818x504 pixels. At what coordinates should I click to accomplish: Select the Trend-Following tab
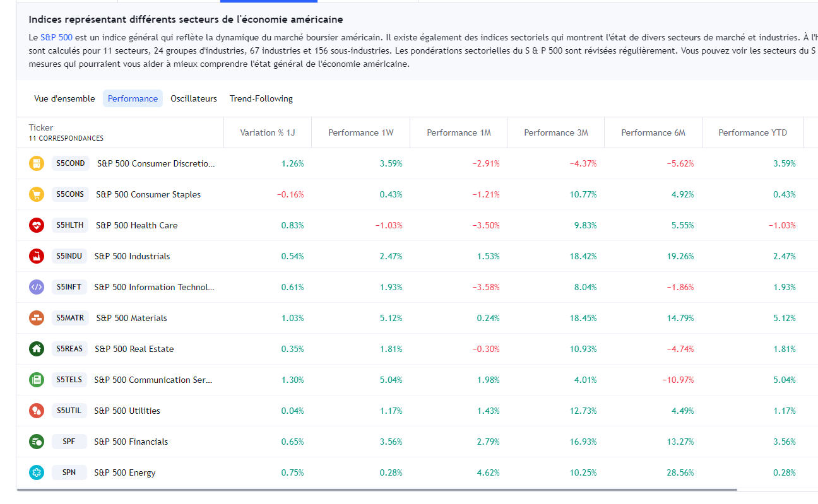261,99
